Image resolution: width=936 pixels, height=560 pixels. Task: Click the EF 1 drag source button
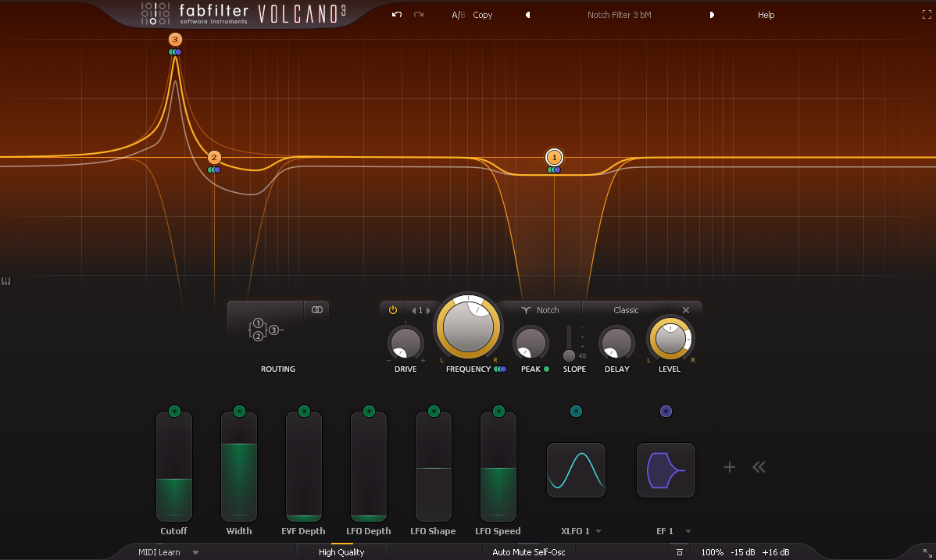coord(666,411)
